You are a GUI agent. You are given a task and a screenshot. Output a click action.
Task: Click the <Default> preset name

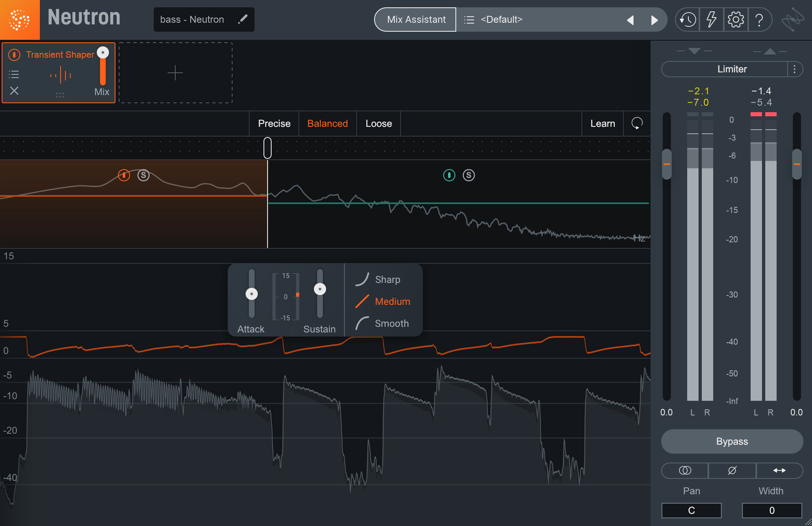click(x=501, y=20)
